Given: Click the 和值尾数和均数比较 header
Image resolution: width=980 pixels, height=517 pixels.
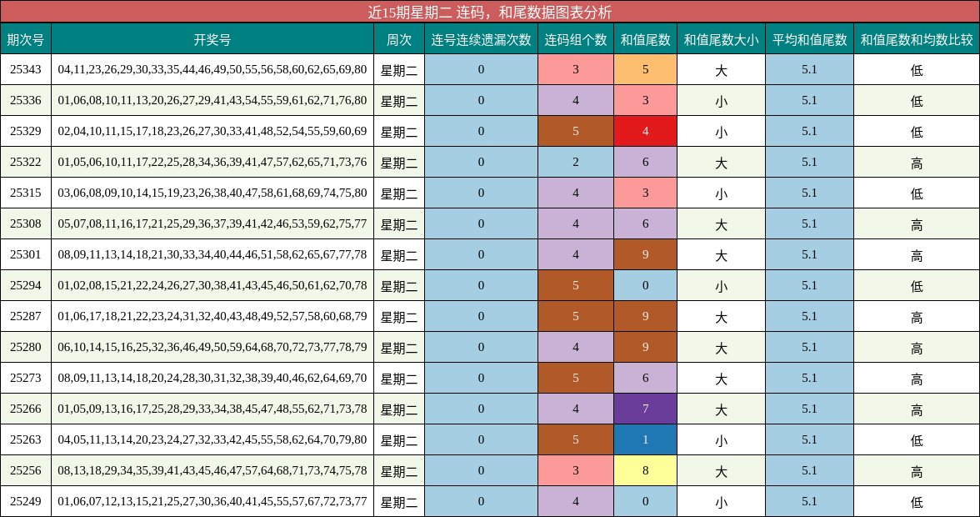Looking at the screenshot, I should click(916, 38).
